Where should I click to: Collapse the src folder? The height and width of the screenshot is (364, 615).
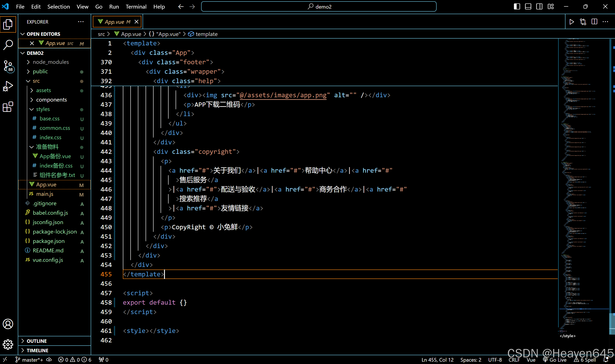tap(54, 81)
